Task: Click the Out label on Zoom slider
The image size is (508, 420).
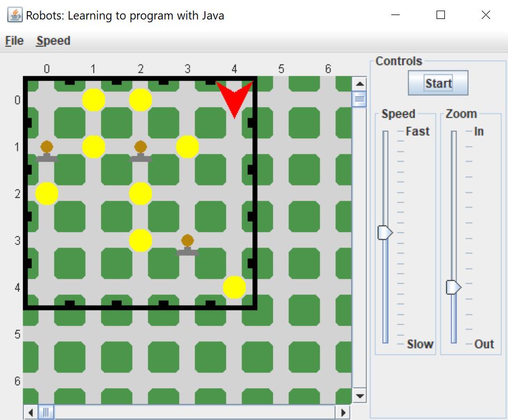Action: point(484,344)
